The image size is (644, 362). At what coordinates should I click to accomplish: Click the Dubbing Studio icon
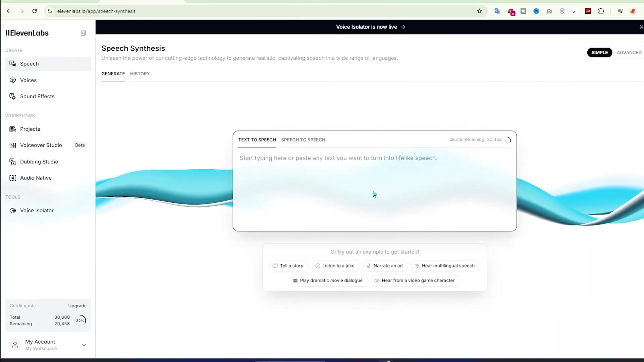(x=13, y=162)
